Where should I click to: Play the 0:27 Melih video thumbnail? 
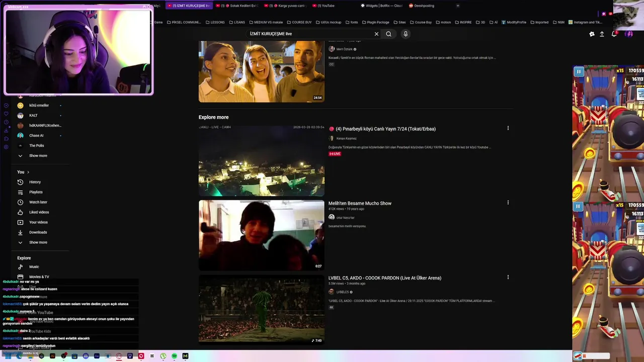point(262,235)
